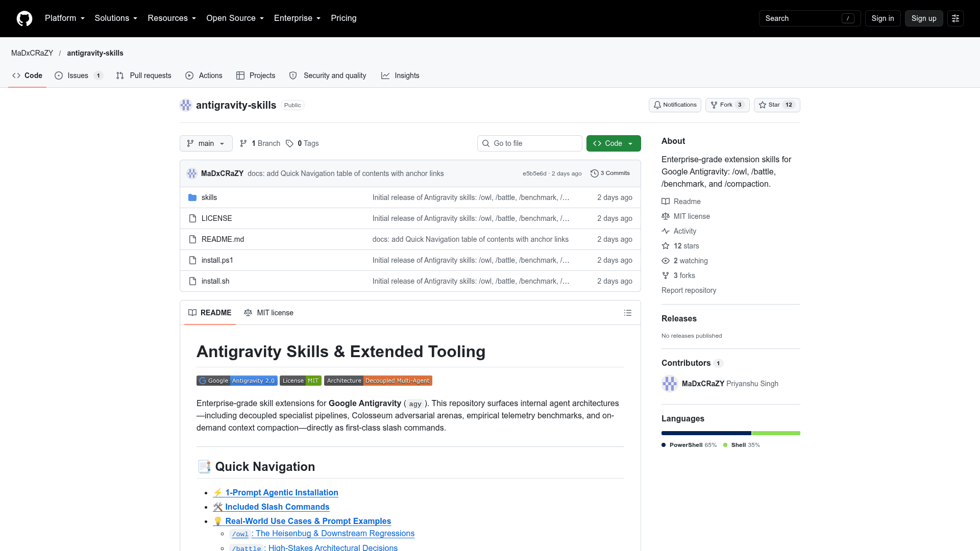Open the Pull requests tab

point(144,76)
